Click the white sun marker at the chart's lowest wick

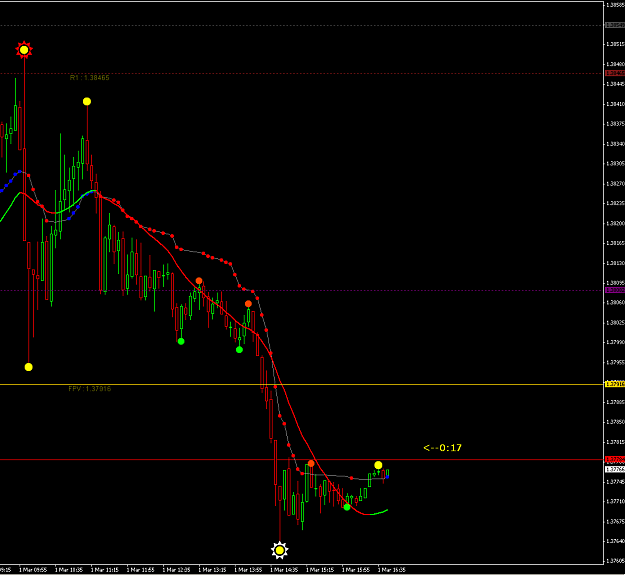[279, 550]
